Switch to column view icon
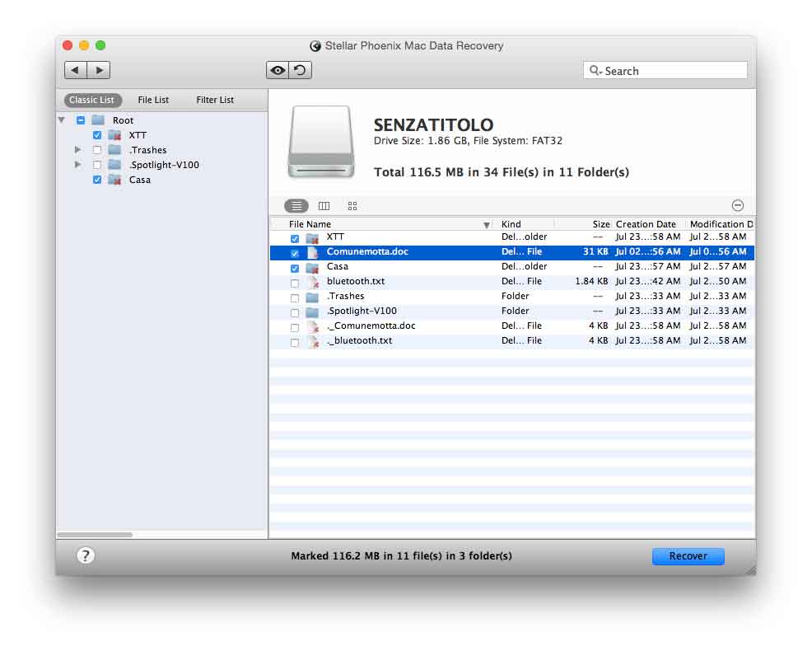Viewport: 812px width, 651px height. (324, 206)
